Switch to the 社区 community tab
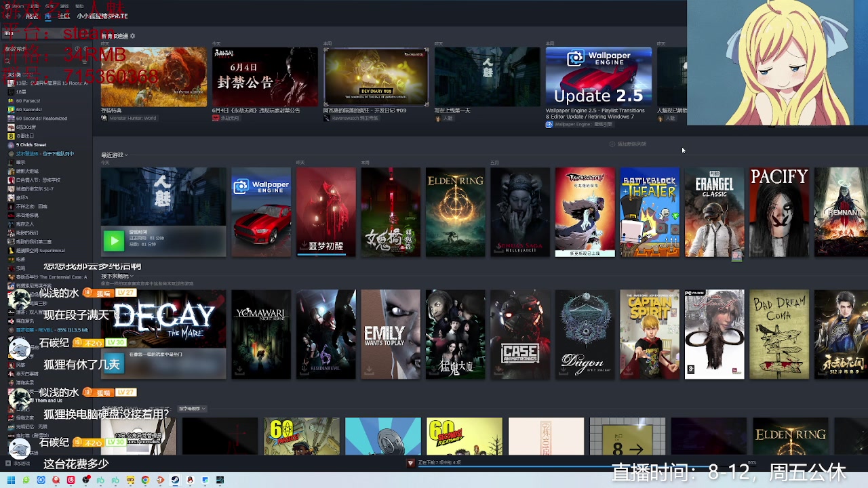This screenshot has width=868, height=488. (x=64, y=16)
